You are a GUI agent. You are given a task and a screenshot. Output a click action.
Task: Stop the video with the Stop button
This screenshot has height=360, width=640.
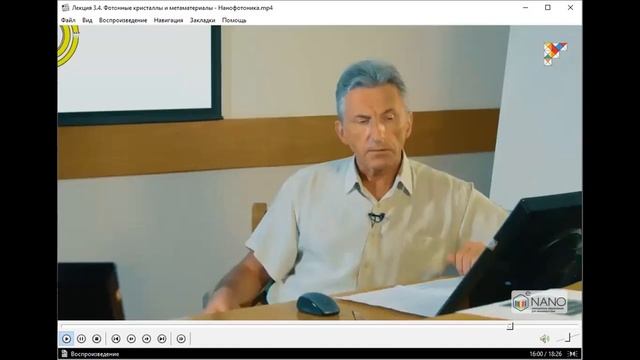(x=97, y=338)
